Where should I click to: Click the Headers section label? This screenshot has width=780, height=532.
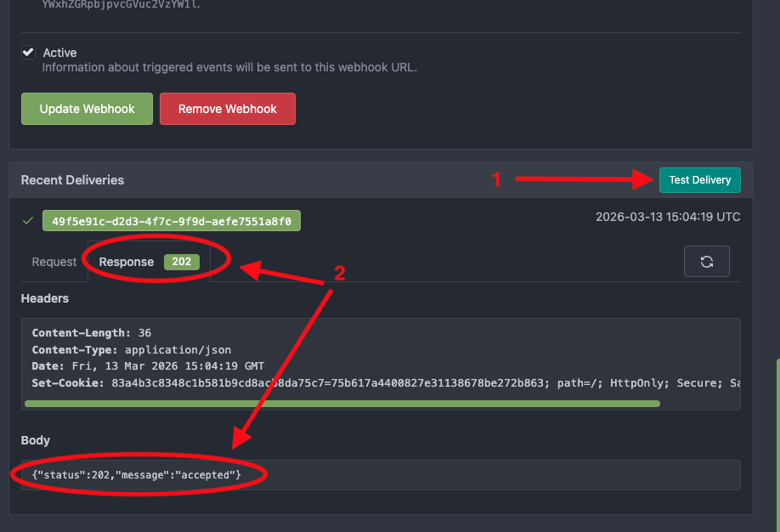click(x=44, y=298)
